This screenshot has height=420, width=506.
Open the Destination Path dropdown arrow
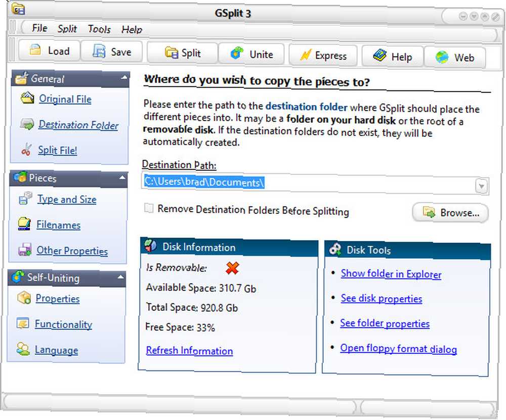481,186
